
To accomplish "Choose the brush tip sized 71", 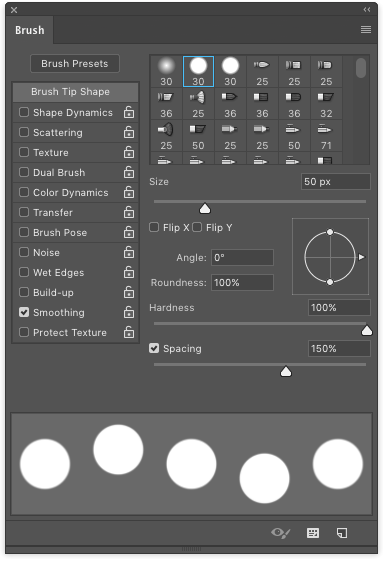I will click(x=326, y=136).
